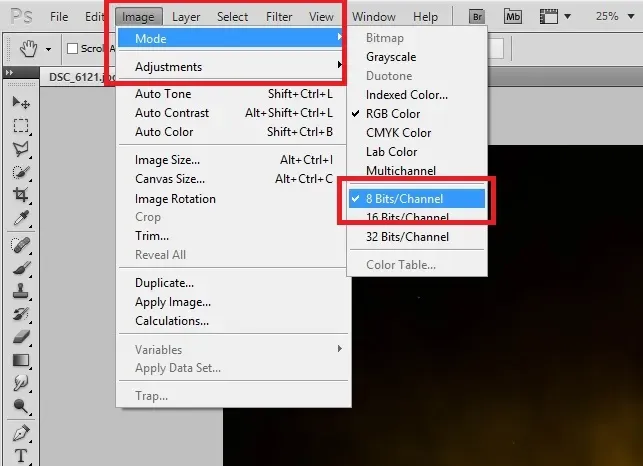The image size is (643, 466).
Task: Select the Move tool
Action: coord(21,103)
